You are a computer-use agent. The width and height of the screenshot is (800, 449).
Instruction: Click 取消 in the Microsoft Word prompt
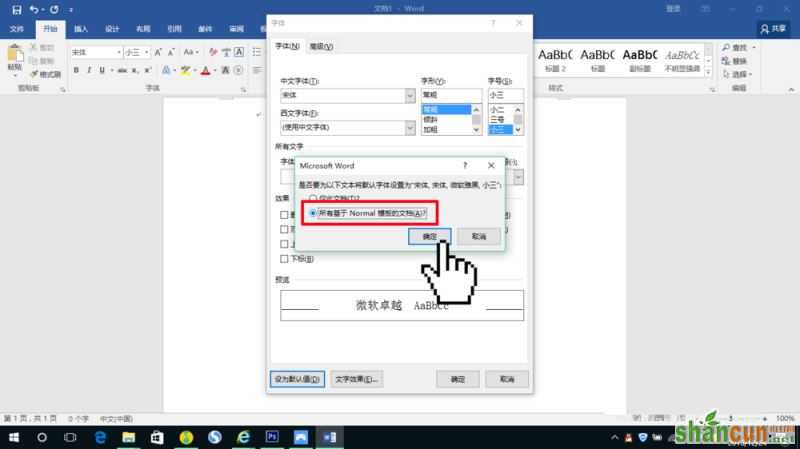(479, 236)
